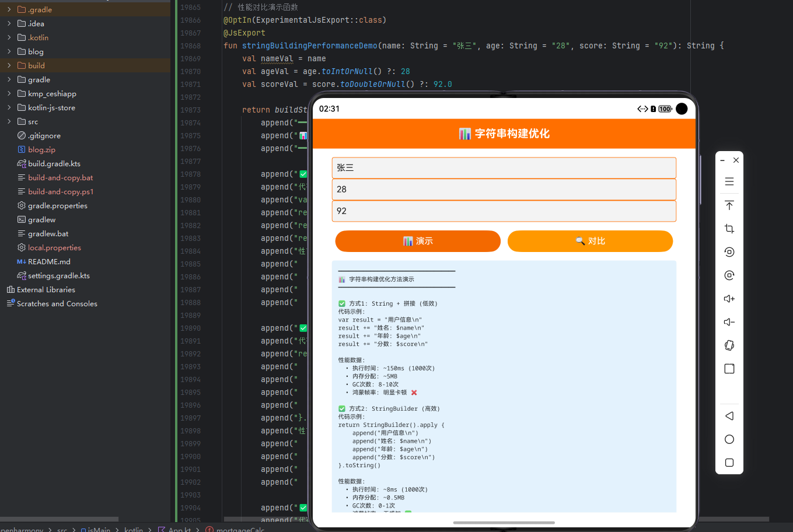Close the emulator toolbar panel
Screen dimensions: 793x532
coord(736,160)
